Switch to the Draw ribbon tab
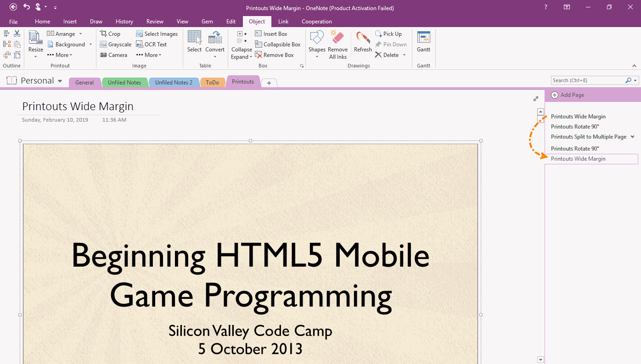The height and width of the screenshot is (364, 641). click(96, 22)
